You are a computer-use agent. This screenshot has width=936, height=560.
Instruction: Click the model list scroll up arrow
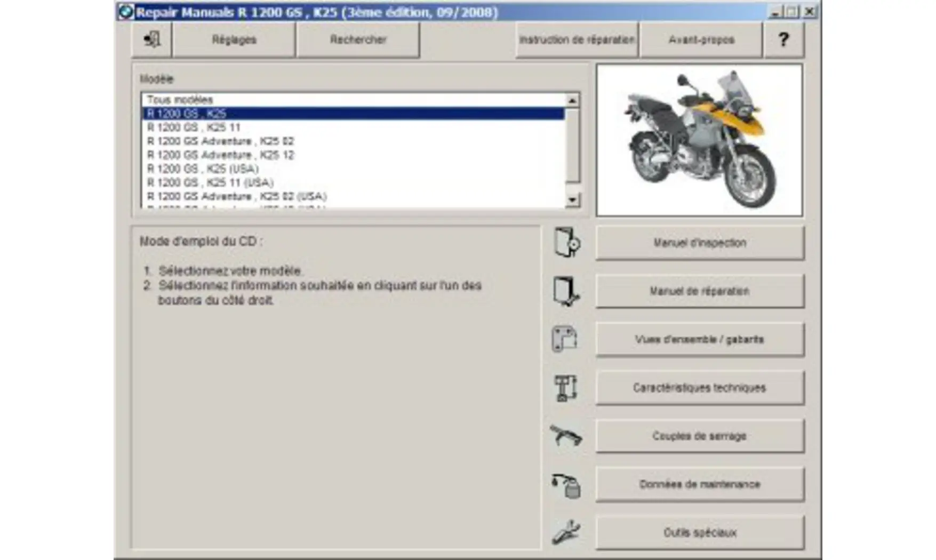click(572, 100)
